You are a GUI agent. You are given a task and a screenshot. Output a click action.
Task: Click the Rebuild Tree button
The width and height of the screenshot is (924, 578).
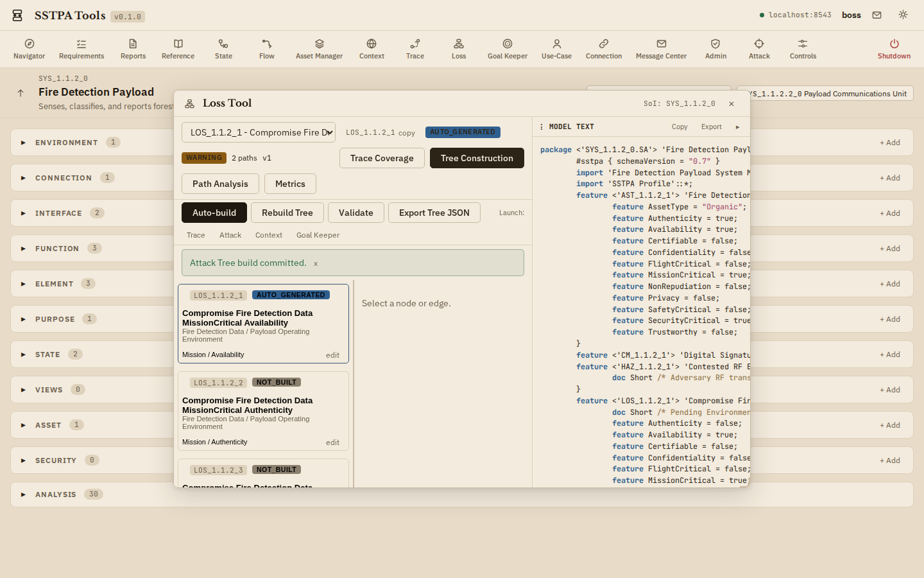coord(287,213)
